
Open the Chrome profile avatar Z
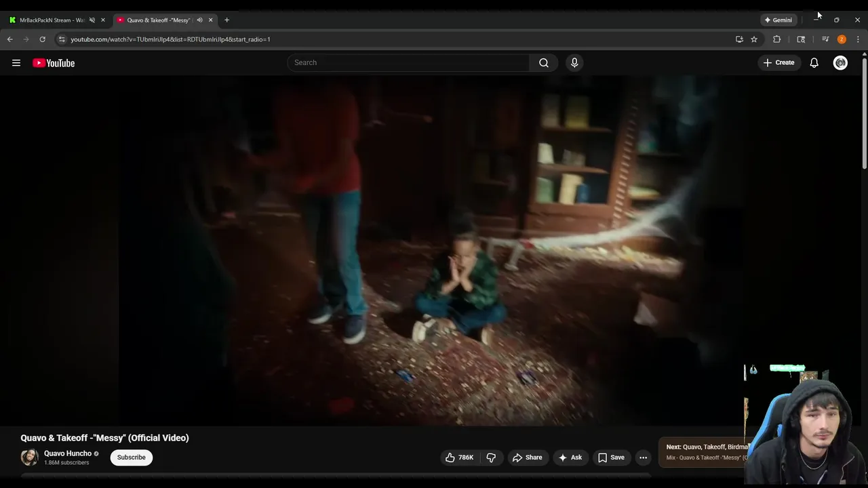[842, 39]
